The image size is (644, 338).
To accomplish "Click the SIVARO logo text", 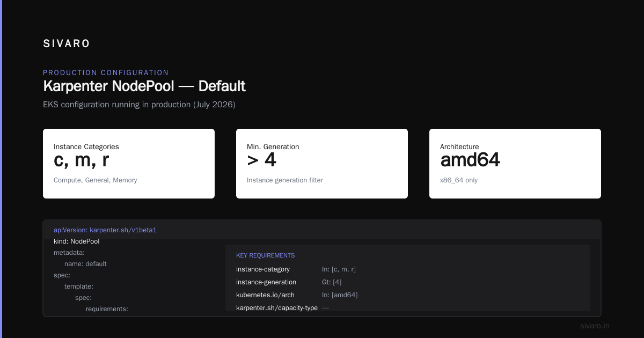I will pos(67,44).
